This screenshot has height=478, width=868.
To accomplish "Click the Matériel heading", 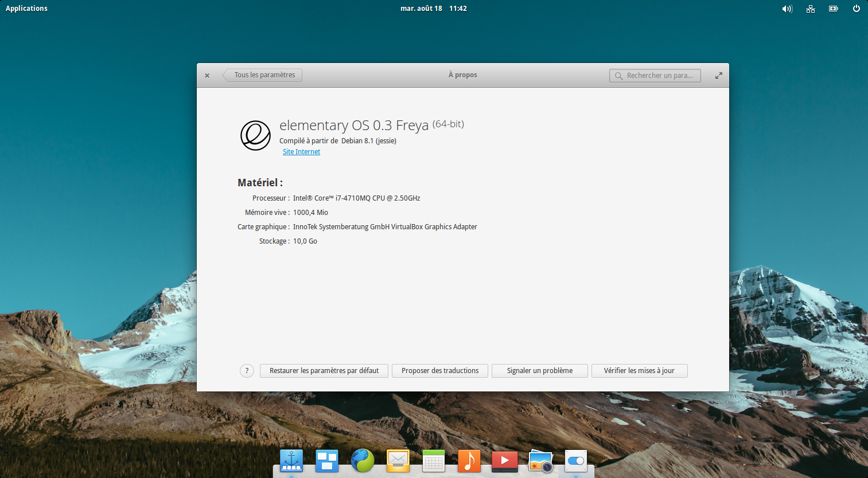I will (260, 183).
